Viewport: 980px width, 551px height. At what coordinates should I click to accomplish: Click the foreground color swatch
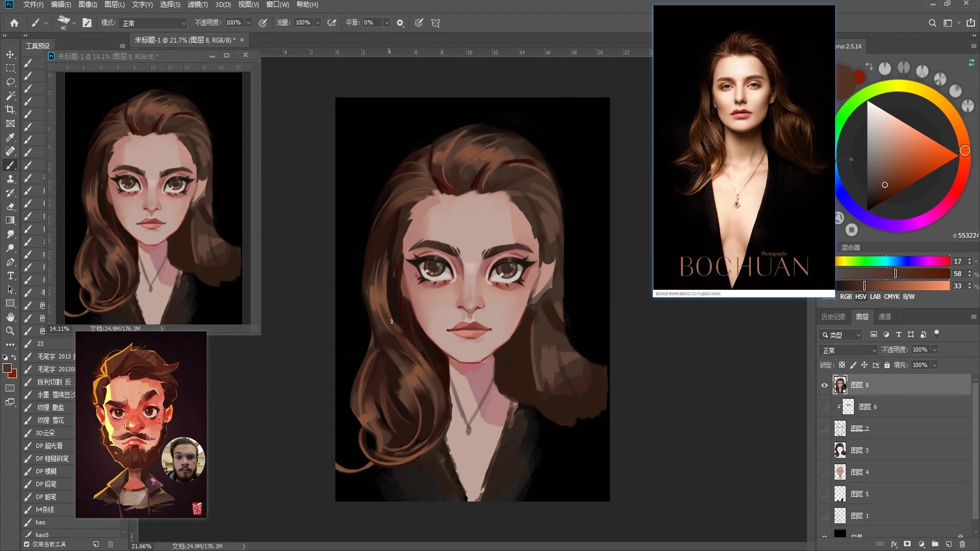click(x=7, y=368)
